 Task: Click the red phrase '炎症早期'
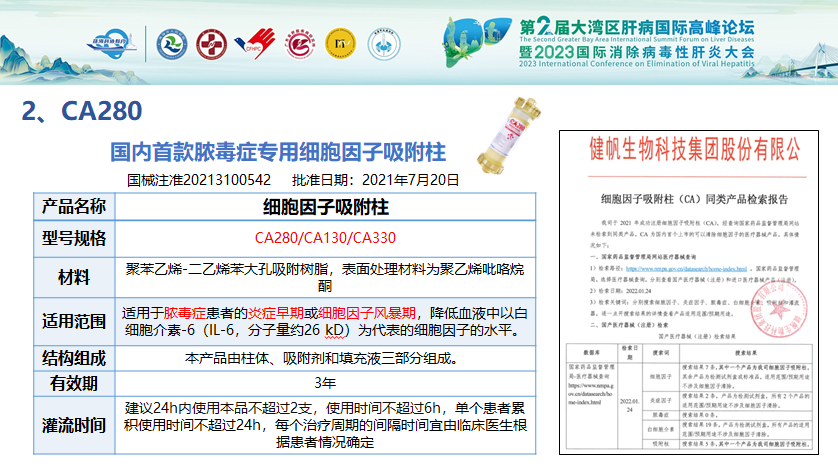click(x=276, y=313)
